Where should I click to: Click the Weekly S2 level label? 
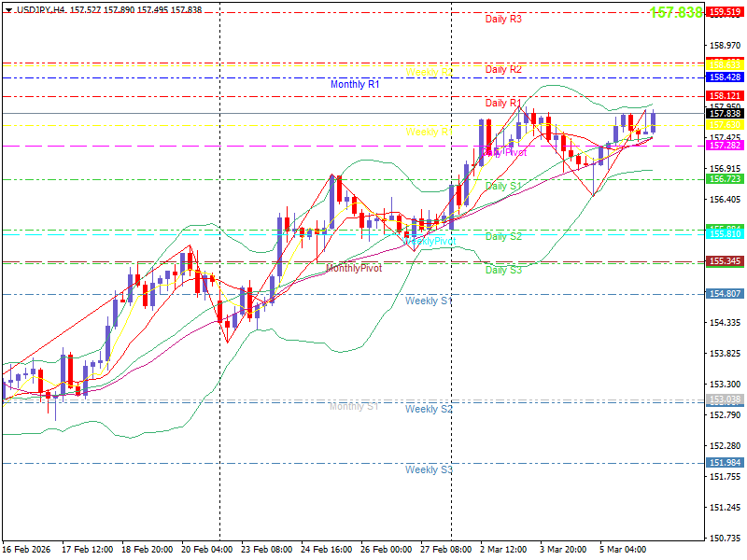click(x=429, y=409)
